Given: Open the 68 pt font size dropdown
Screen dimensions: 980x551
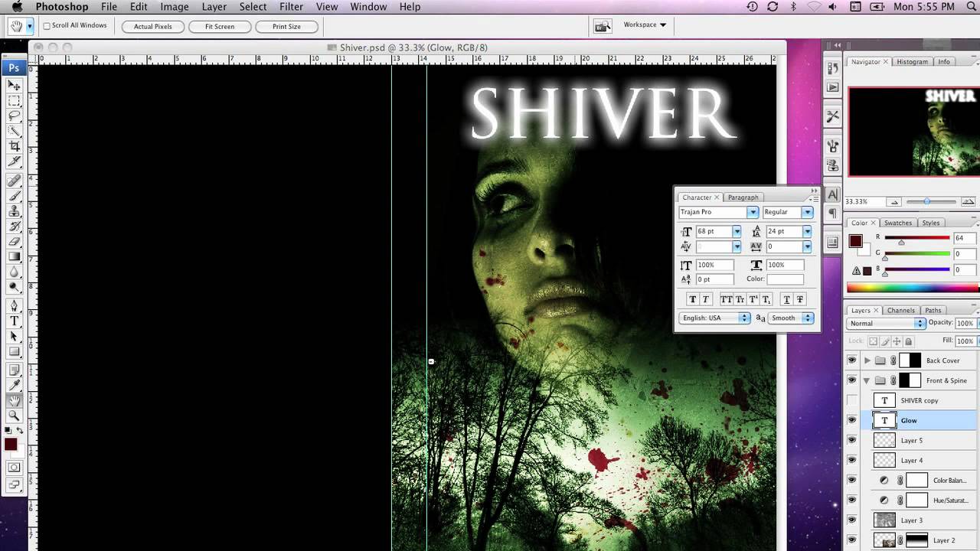Looking at the screenshot, I should [x=737, y=231].
